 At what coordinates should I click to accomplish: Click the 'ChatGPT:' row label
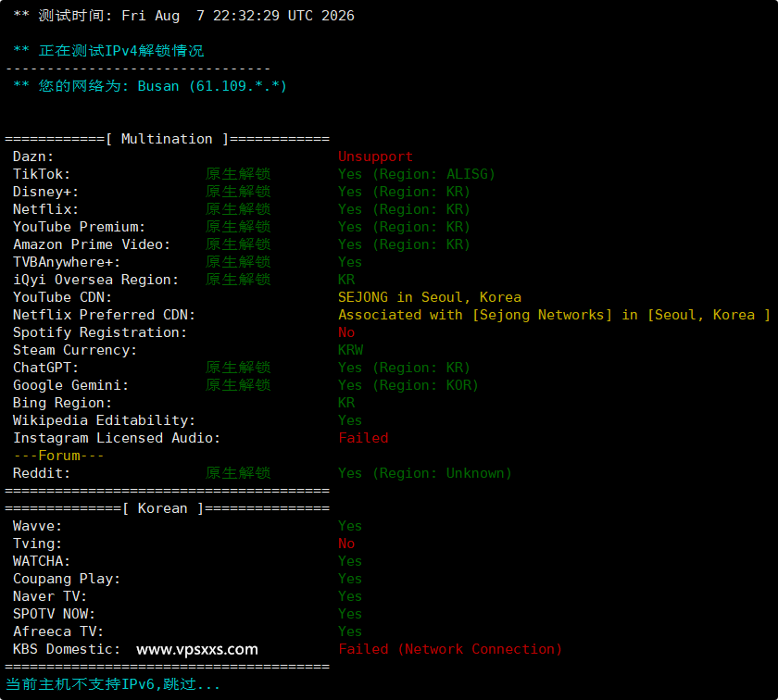click(x=45, y=368)
